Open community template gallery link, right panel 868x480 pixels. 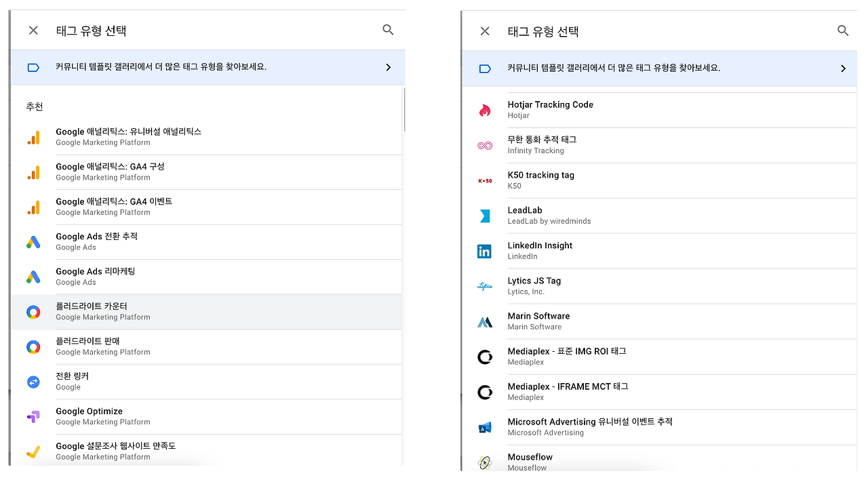click(660, 68)
